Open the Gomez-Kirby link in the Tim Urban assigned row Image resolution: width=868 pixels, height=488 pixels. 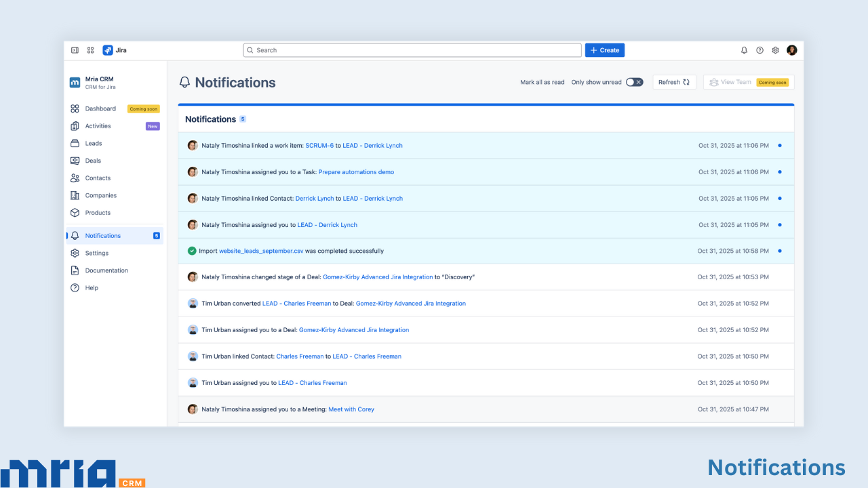[354, 330]
